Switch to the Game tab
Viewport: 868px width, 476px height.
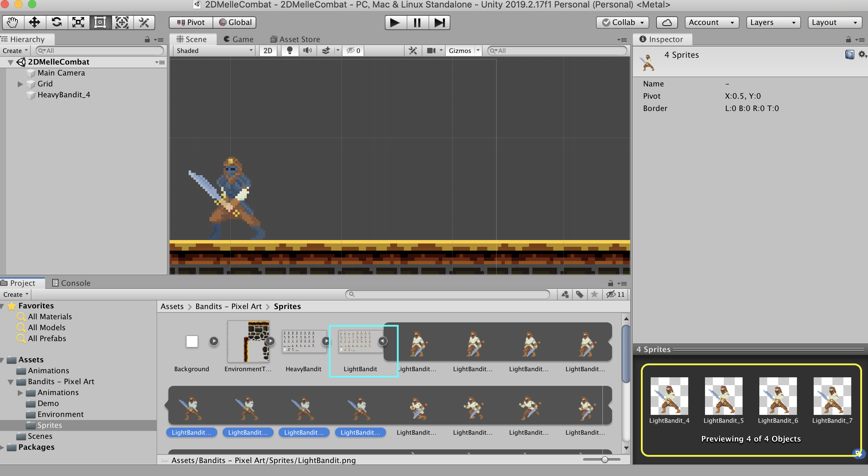coord(239,39)
